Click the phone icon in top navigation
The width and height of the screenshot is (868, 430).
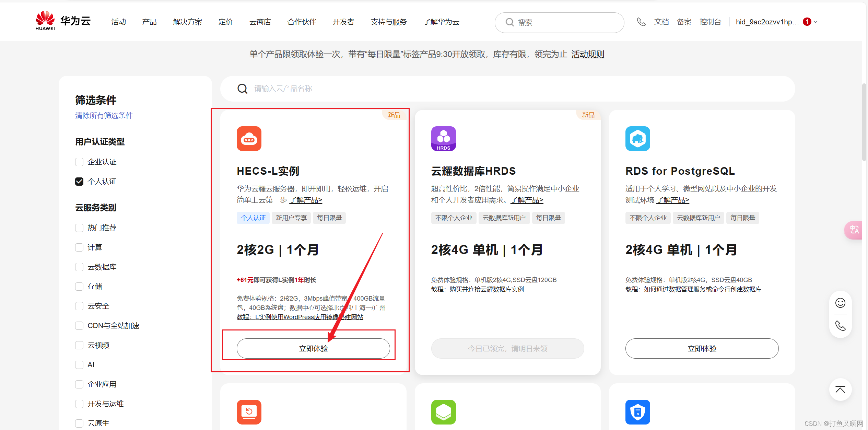[641, 22]
